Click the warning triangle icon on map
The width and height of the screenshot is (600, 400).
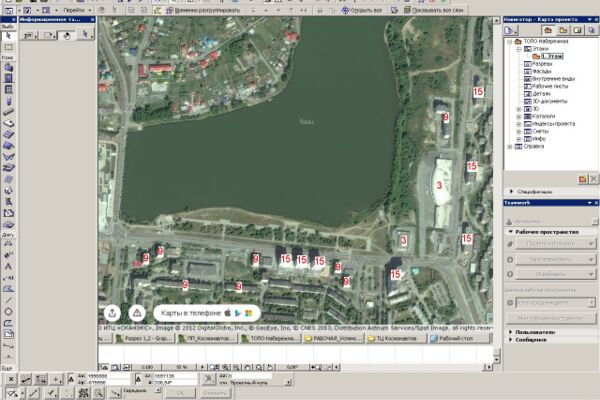(137, 313)
